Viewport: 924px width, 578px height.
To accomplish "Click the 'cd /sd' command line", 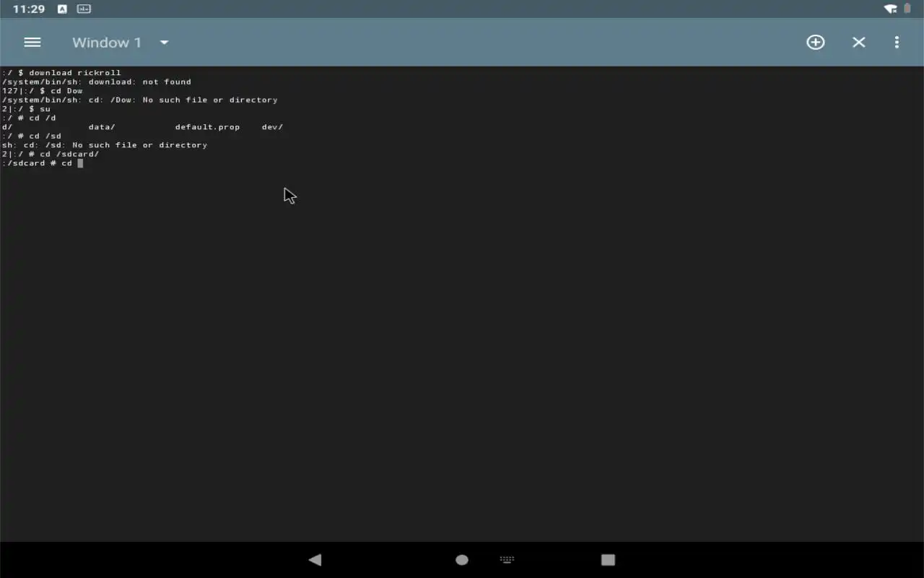I will click(x=32, y=136).
